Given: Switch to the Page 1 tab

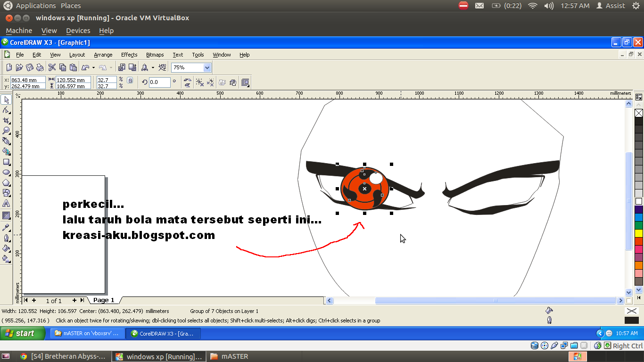Looking at the screenshot, I should click(104, 300).
